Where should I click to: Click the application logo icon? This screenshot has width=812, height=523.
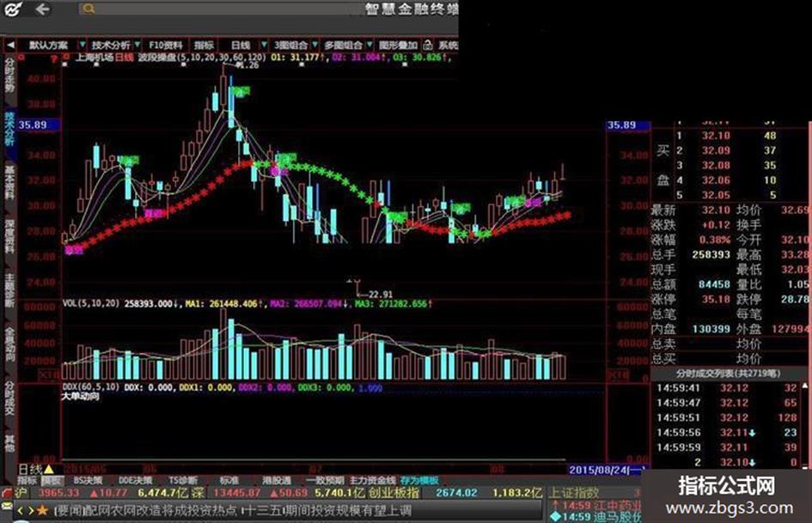click(x=13, y=9)
